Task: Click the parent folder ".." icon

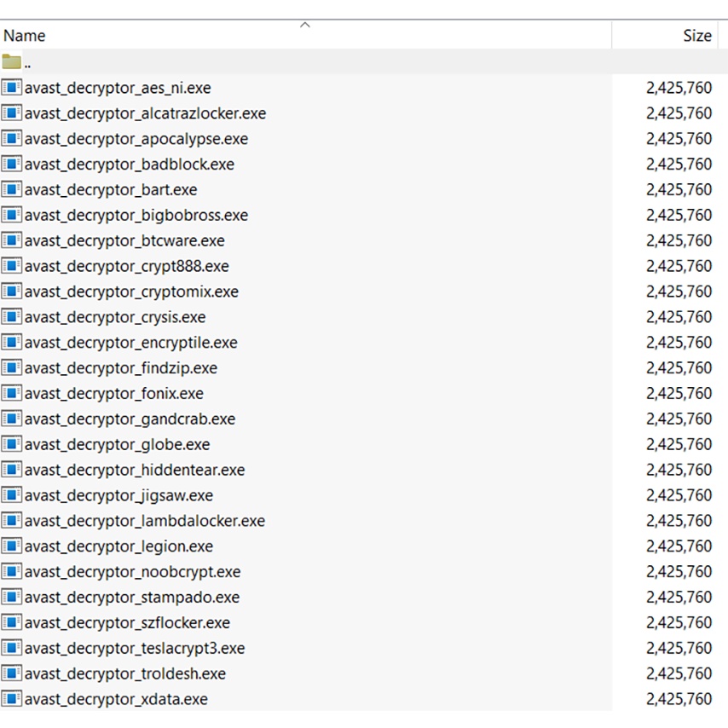Action: pyautogui.click(x=12, y=62)
